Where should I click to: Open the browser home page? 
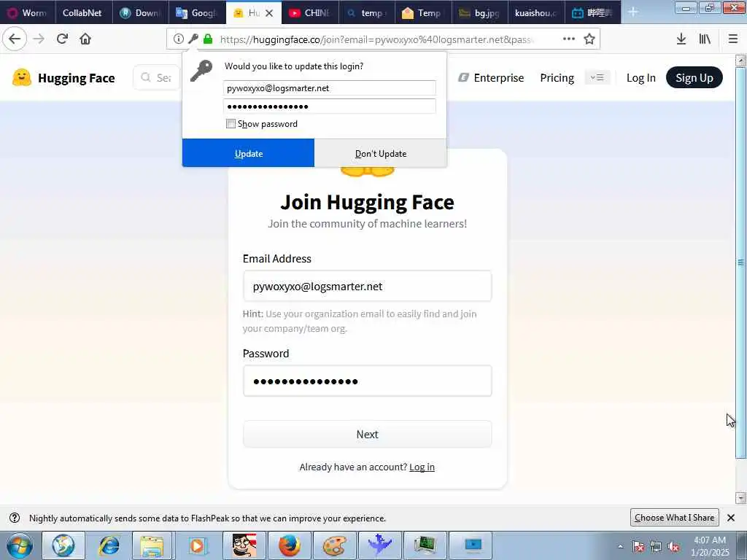click(x=85, y=39)
